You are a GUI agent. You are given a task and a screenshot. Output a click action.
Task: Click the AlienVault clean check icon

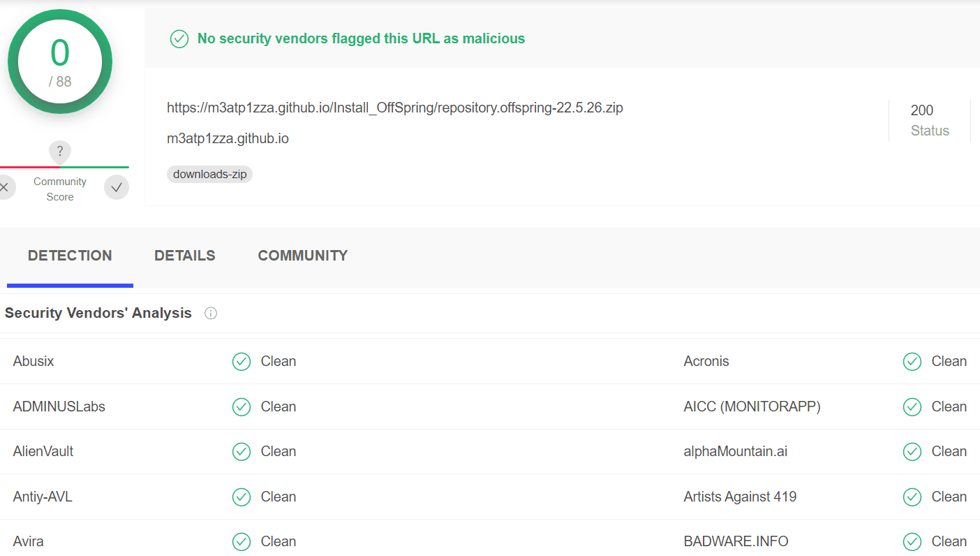point(242,451)
